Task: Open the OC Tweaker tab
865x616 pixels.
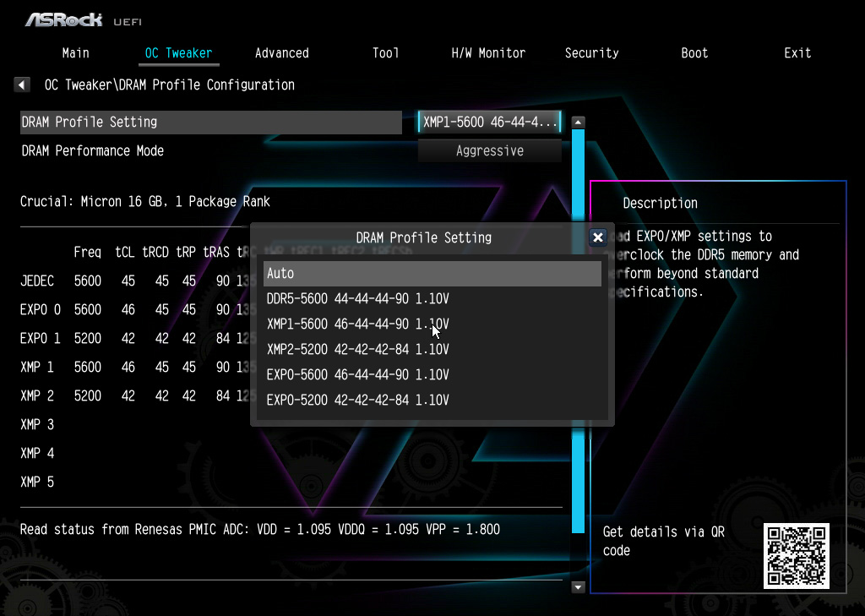Action: (x=178, y=53)
